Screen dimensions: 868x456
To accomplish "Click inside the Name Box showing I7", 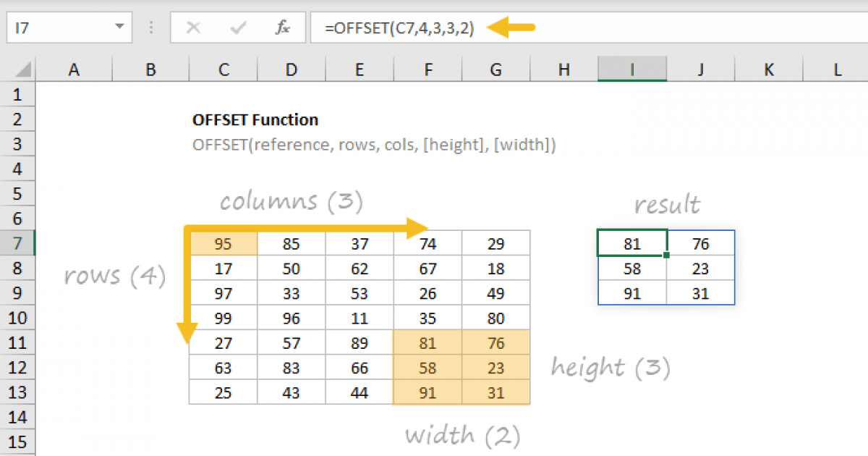I will pos(58,28).
